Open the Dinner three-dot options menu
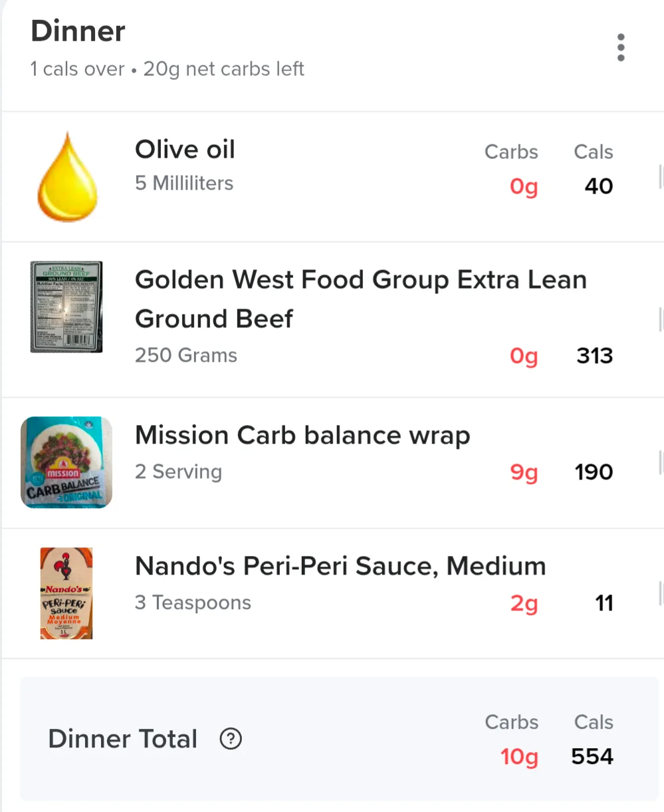This screenshot has width=664, height=812. (621, 48)
